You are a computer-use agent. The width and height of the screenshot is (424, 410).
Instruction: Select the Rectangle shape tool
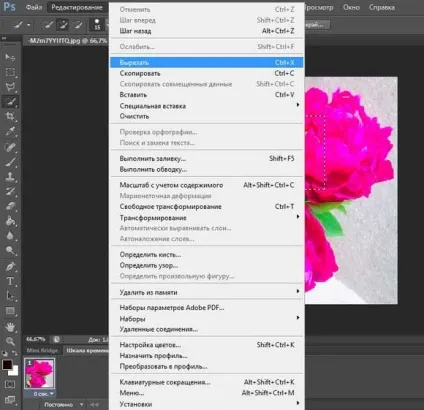point(10,311)
